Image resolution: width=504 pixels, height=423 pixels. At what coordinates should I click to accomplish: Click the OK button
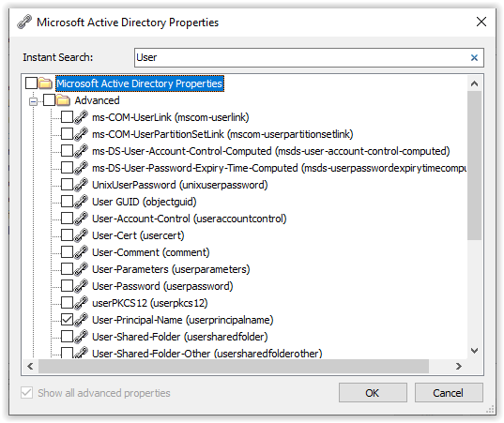(373, 392)
